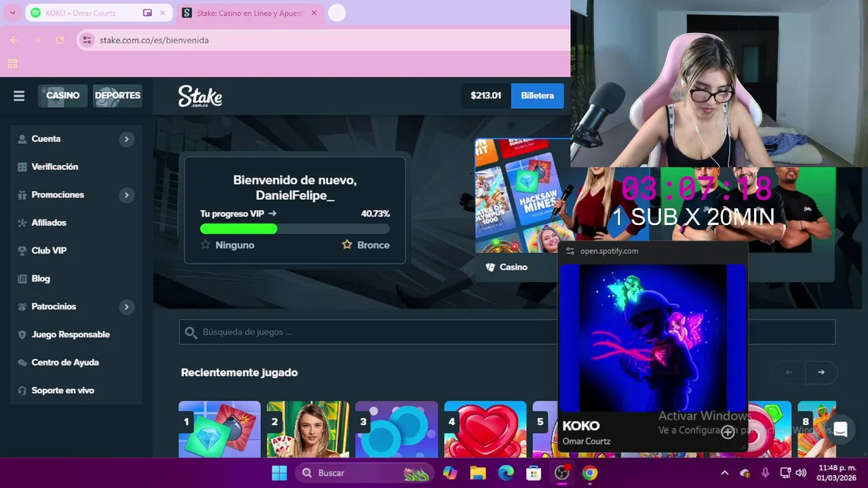
Task: Click the browser forward arrow
Action: pyautogui.click(x=37, y=40)
